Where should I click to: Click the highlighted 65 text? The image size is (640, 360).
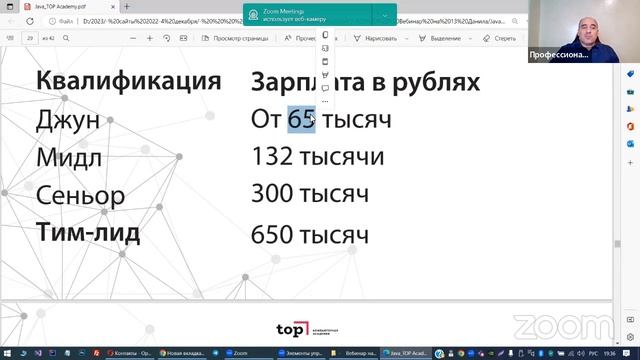(302, 119)
